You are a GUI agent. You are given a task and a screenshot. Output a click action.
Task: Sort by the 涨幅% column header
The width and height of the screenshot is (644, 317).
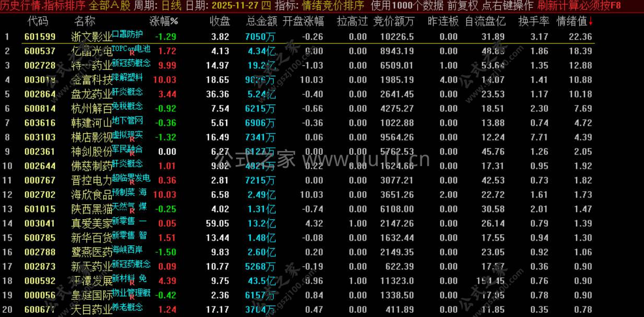[163, 21]
